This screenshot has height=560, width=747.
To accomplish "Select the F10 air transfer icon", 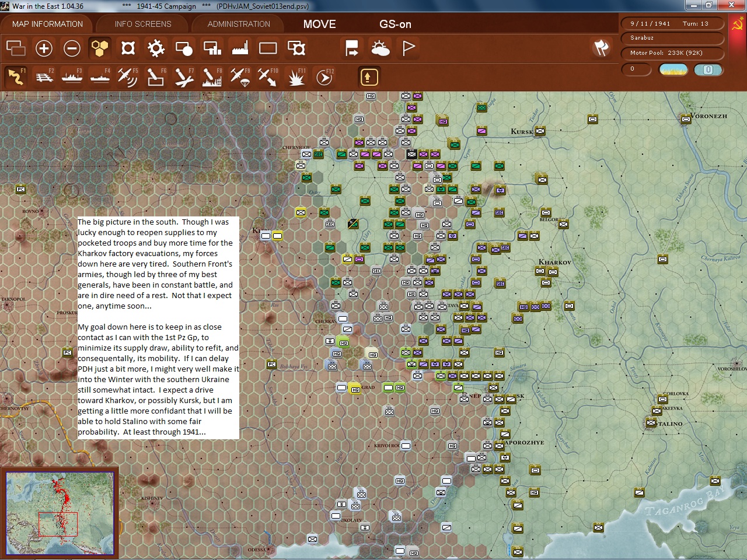I will pos(268,76).
